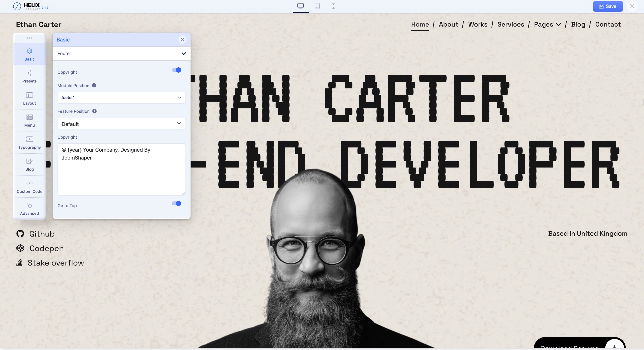This screenshot has height=350, width=644.
Task: Open the About menu item
Action: pyautogui.click(x=448, y=25)
